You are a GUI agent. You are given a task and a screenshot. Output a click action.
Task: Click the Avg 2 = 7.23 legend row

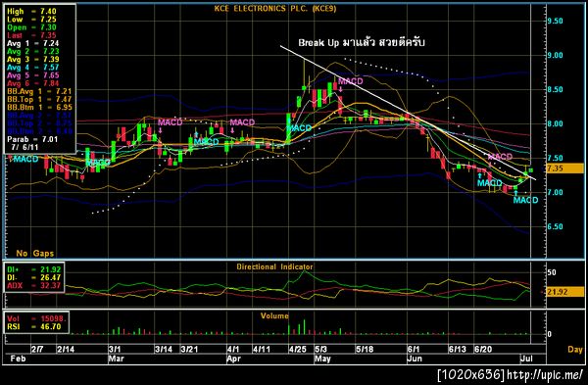click(33, 51)
